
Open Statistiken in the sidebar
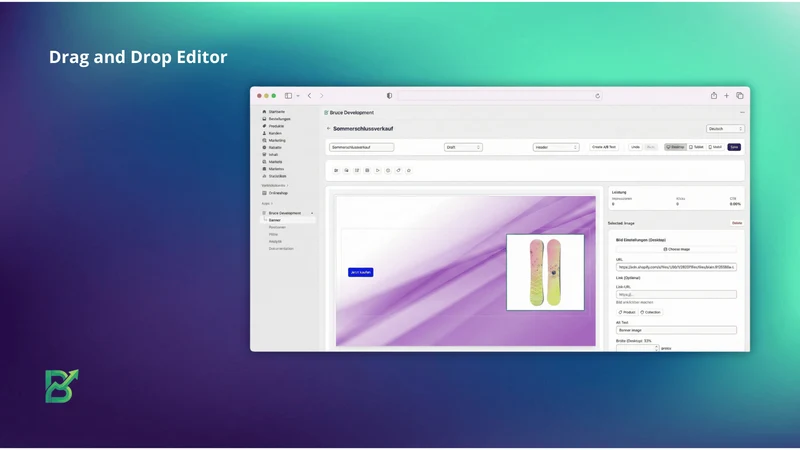pyautogui.click(x=278, y=176)
